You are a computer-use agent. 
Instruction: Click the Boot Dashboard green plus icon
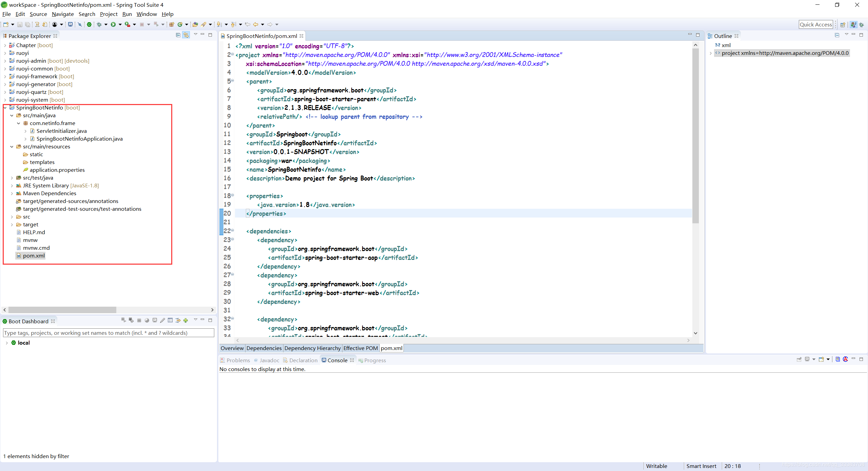pos(185,321)
